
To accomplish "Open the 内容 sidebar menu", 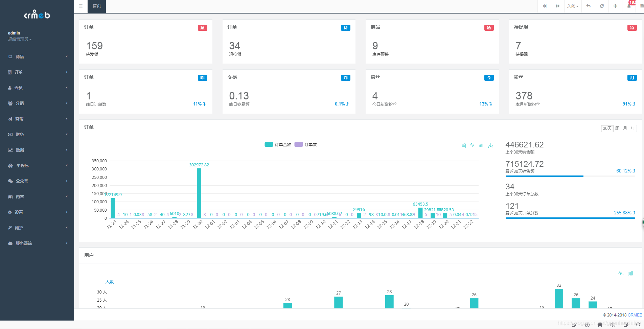I will 37,196.
